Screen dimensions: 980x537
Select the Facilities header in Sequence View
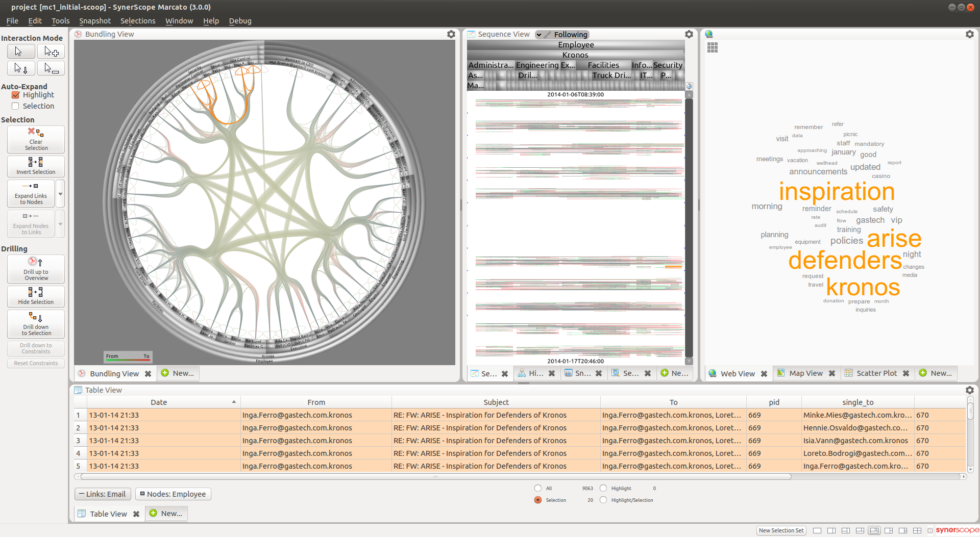click(x=603, y=65)
